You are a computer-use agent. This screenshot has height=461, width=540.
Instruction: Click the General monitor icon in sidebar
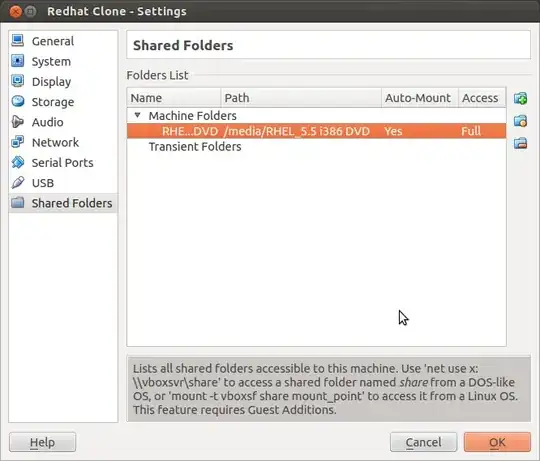(18, 41)
